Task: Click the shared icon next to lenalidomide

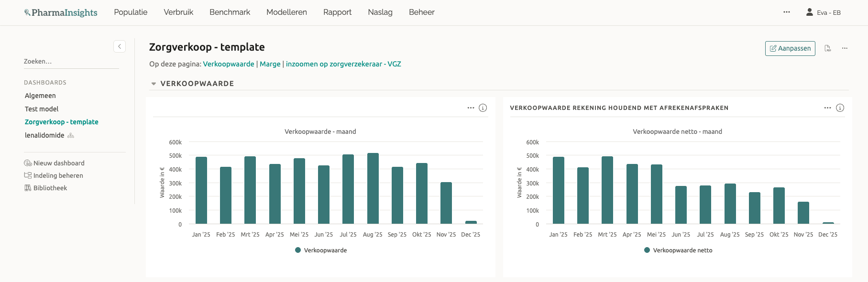Action: (71, 136)
